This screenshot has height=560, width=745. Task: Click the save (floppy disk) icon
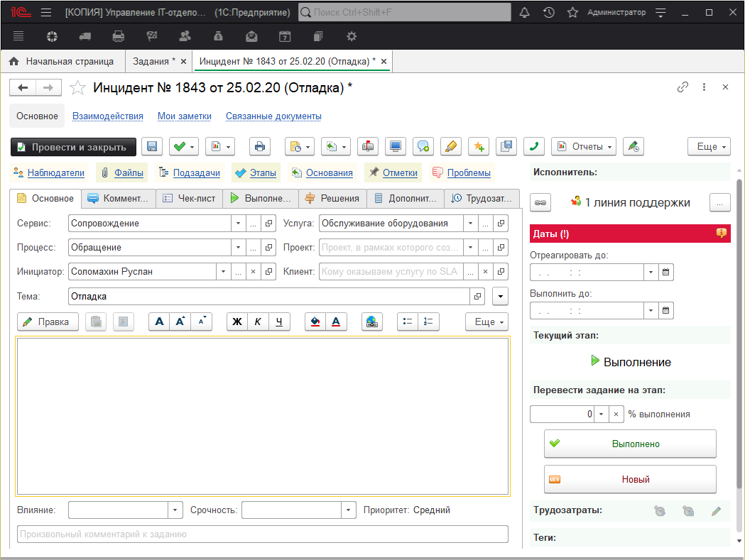(x=151, y=147)
